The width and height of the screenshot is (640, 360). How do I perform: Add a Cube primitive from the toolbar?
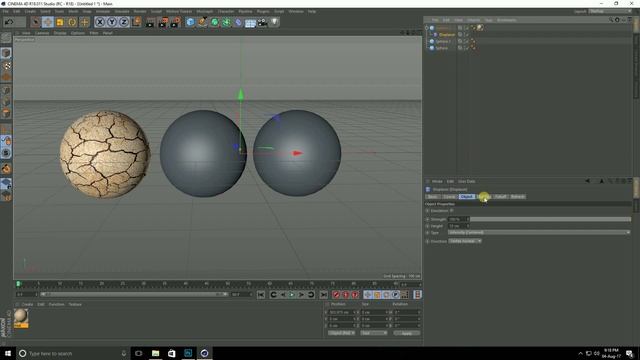pos(190,22)
